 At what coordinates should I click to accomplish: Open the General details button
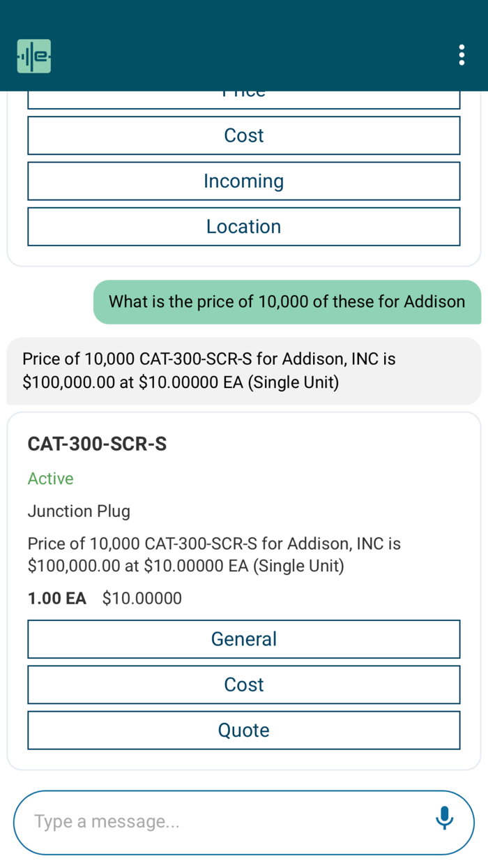[244, 639]
